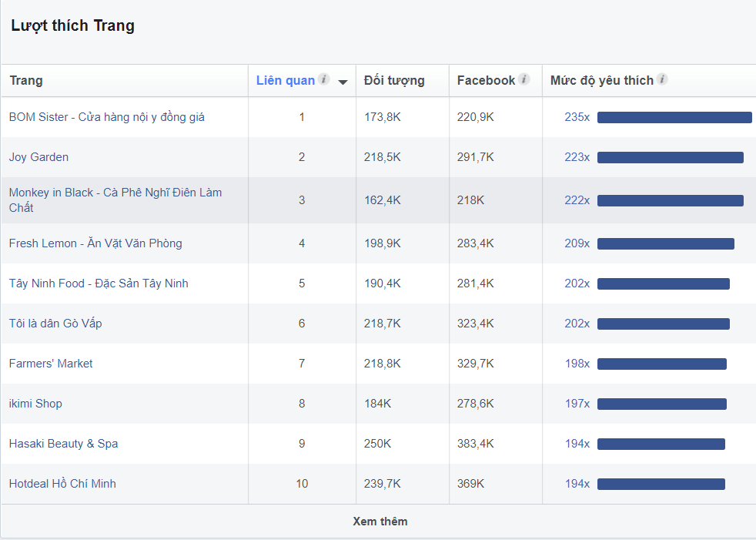Click rank number 1 in BOM Sister row

(x=302, y=117)
